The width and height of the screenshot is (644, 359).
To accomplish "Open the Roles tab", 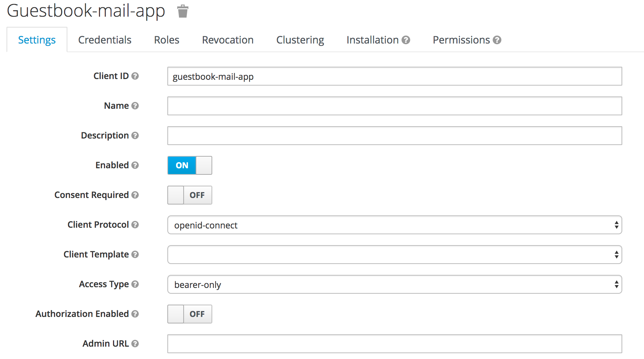I will [167, 40].
